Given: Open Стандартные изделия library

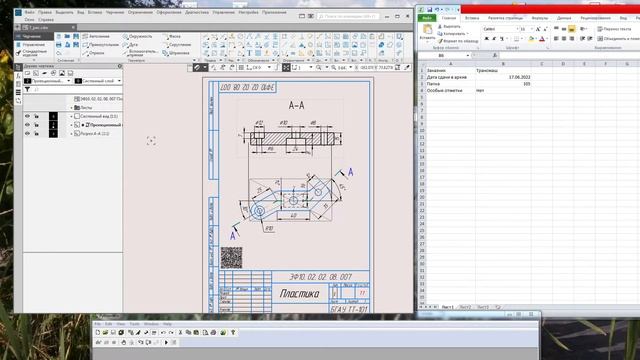Looking at the screenshot, I should 32,53.
